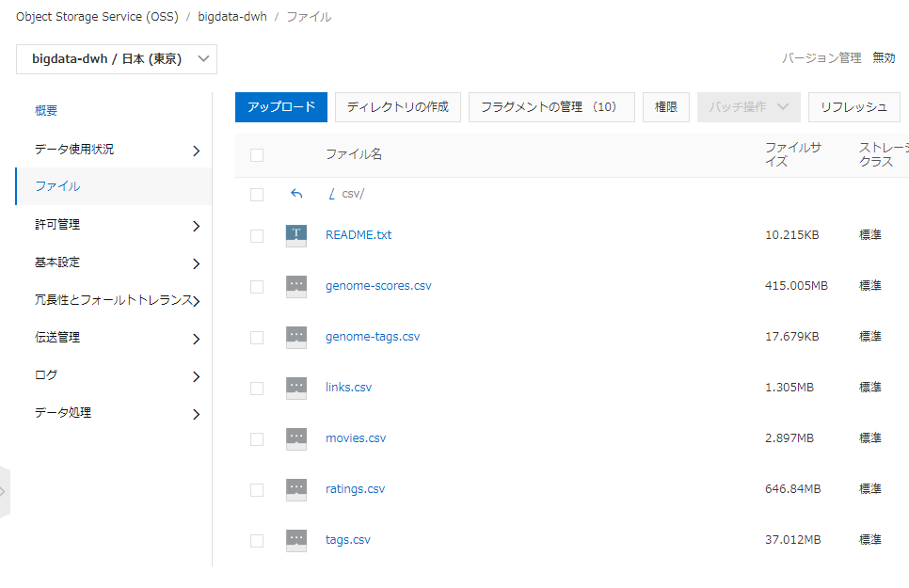Open 許可管理 menu item
This screenshot has width=909, height=588.
point(57,225)
